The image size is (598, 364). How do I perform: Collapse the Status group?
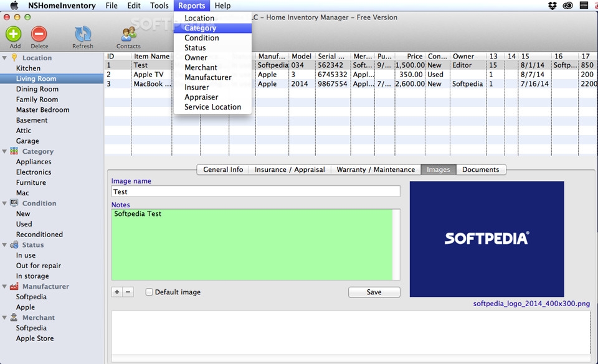pyautogui.click(x=4, y=245)
